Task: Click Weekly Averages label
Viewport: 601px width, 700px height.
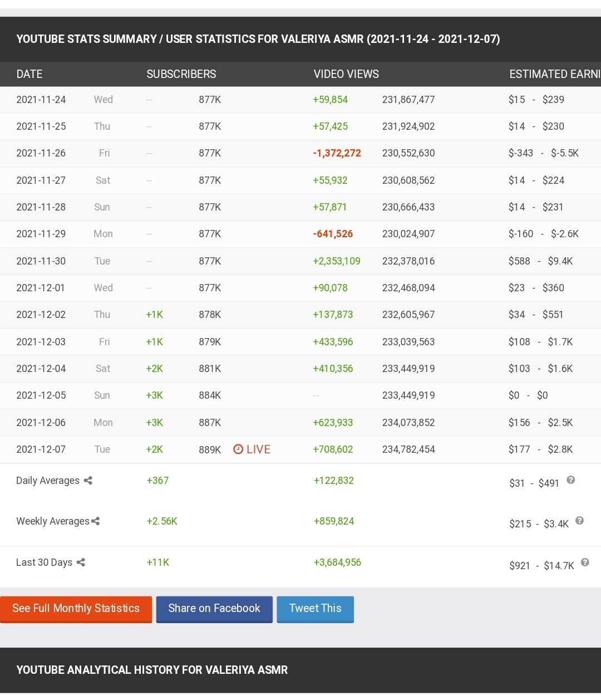Action: [53, 521]
